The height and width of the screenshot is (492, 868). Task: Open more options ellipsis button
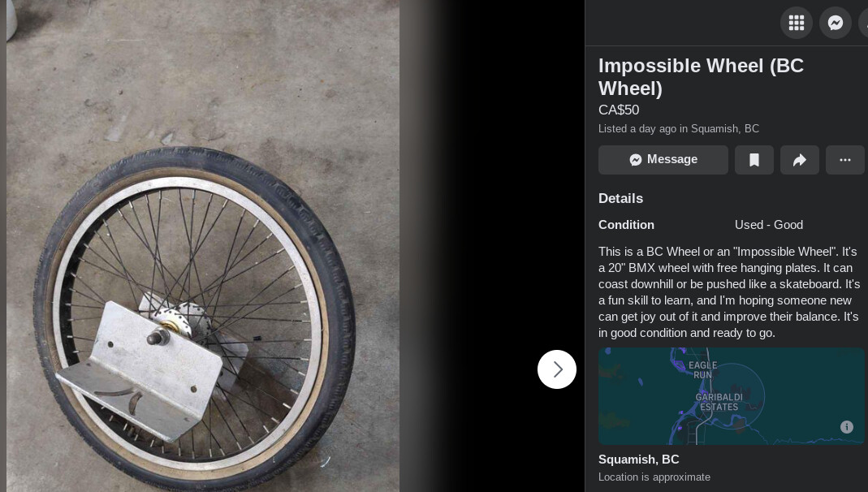pos(844,160)
